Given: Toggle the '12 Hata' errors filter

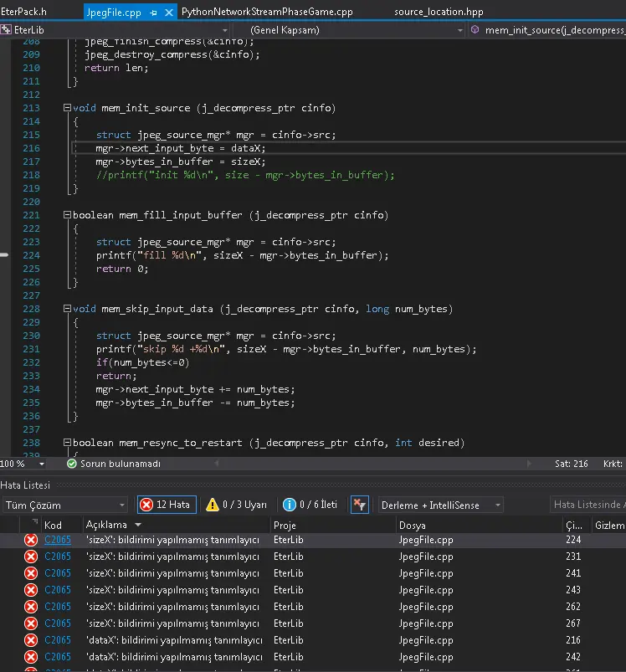Looking at the screenshot, I should (167, 505).
